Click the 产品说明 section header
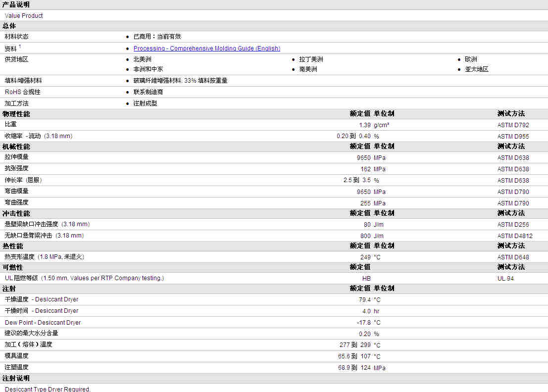Screen dimensions: 548x392 click(16, 4)
